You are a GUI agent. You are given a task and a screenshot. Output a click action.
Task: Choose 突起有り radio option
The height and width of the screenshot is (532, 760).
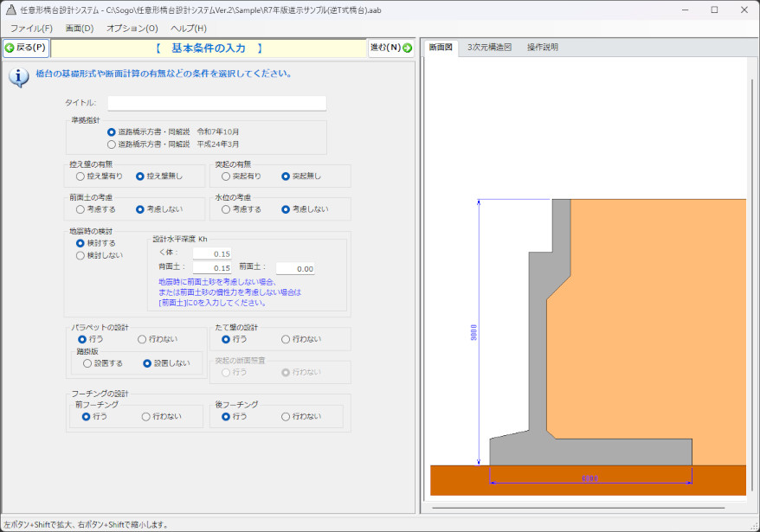pyautogui.click(x=226, y=176)
